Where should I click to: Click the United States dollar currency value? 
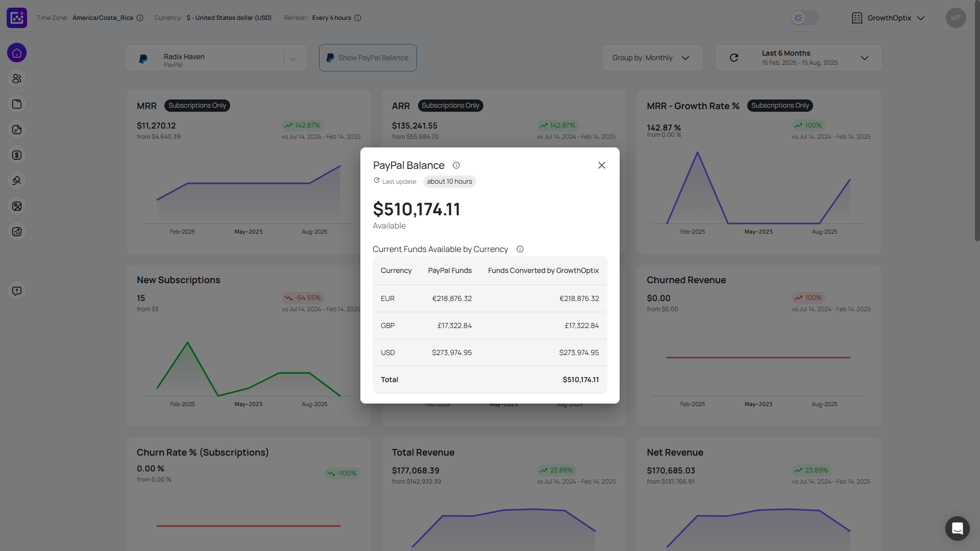229,18
